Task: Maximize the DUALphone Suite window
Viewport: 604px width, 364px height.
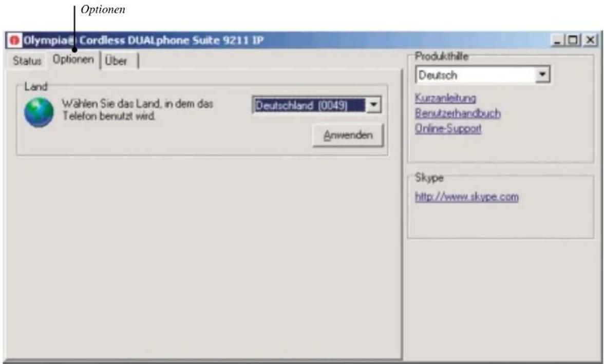Action: (x=573, y=40)
